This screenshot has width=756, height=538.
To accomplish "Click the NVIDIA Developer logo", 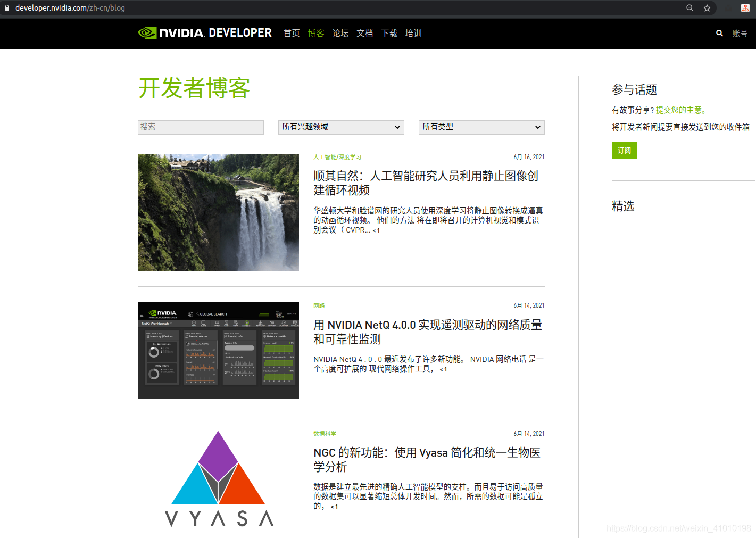I will pyautogui.click(x=205, y=33).
